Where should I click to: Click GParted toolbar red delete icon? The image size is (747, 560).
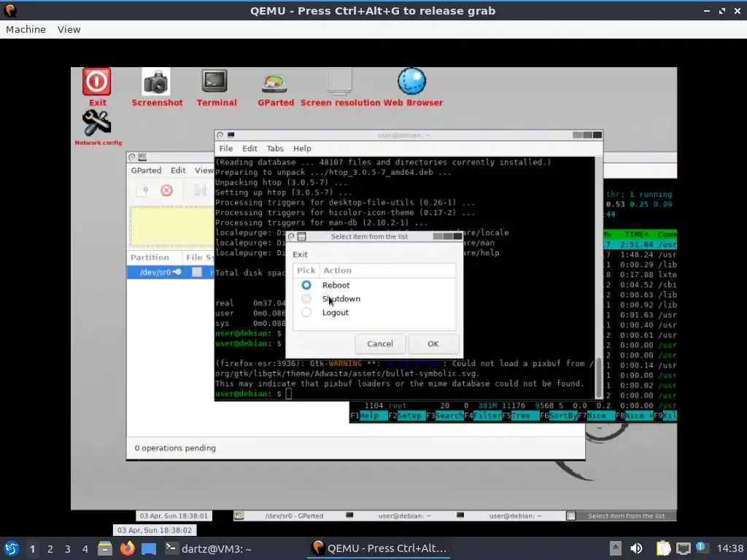166,190
